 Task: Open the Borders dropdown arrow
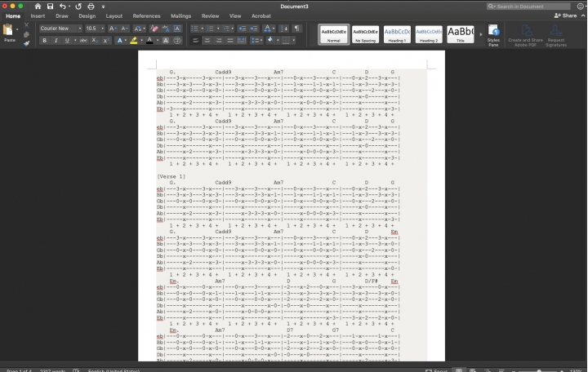point(294,41)
